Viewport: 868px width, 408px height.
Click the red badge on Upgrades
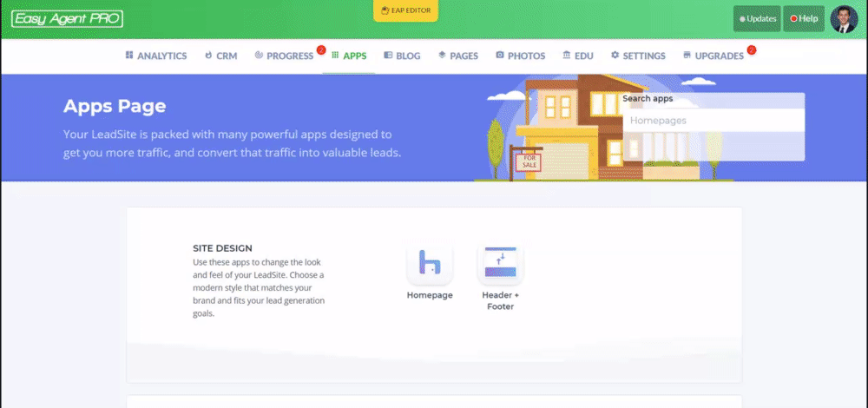pyautogui.click(x=751, y=49)
